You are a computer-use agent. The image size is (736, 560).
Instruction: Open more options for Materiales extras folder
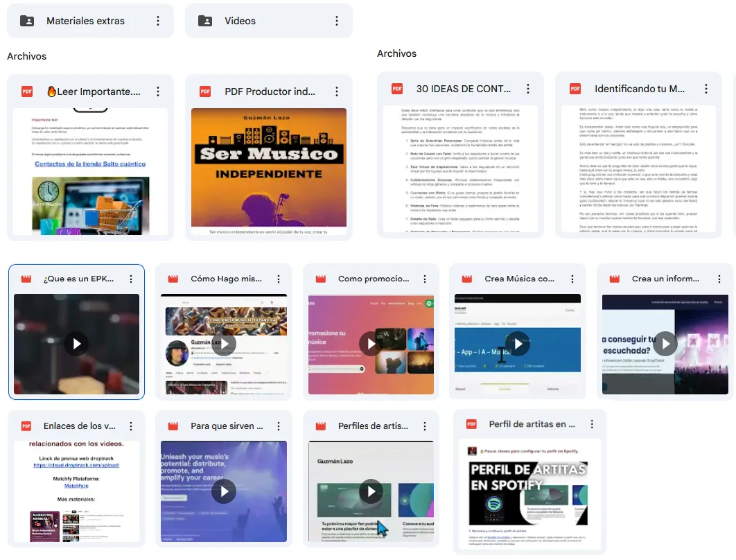158,21
